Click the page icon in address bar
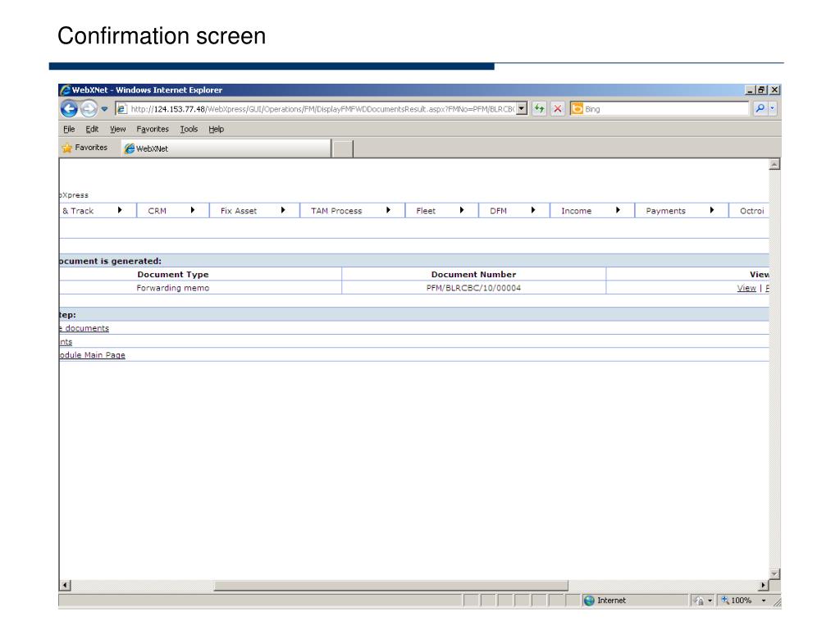Viewport: 840px width, 630px height. coord(121,109)
